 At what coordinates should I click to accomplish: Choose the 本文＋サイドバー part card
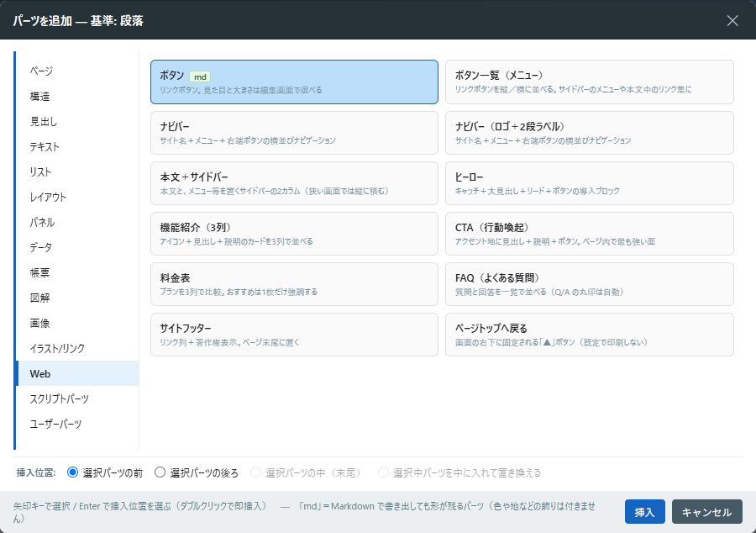pyautogui.click(x=294, y=183)
